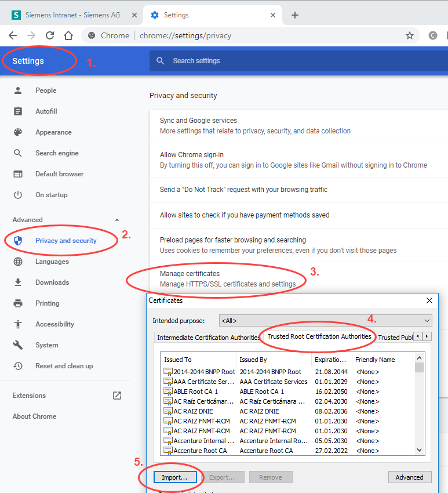Click the Downloads arrow icon
Viewport: 448px width, 493px height.
pos(18,282)
